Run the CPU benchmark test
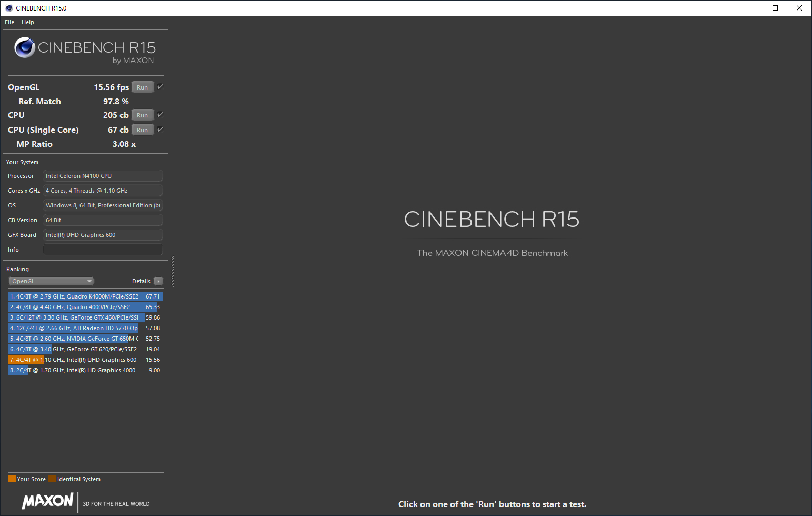This screenshot has height=516, width=812. (x=143, y=115)
